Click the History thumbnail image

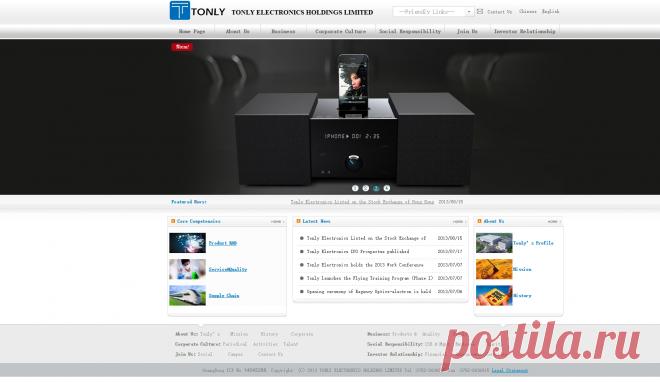coord(494,295)
